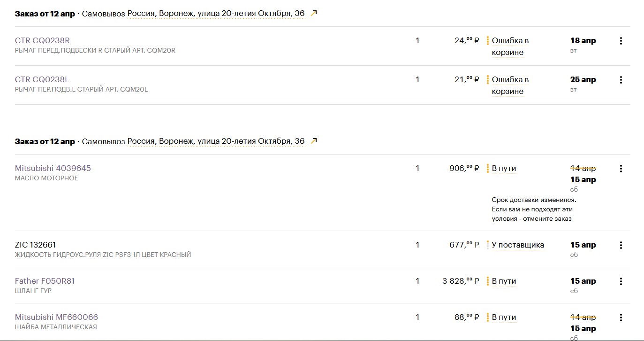Click ZIC 132661 item title
The width and height of the screenshot is (644, 341).
[x=36, y=245]
